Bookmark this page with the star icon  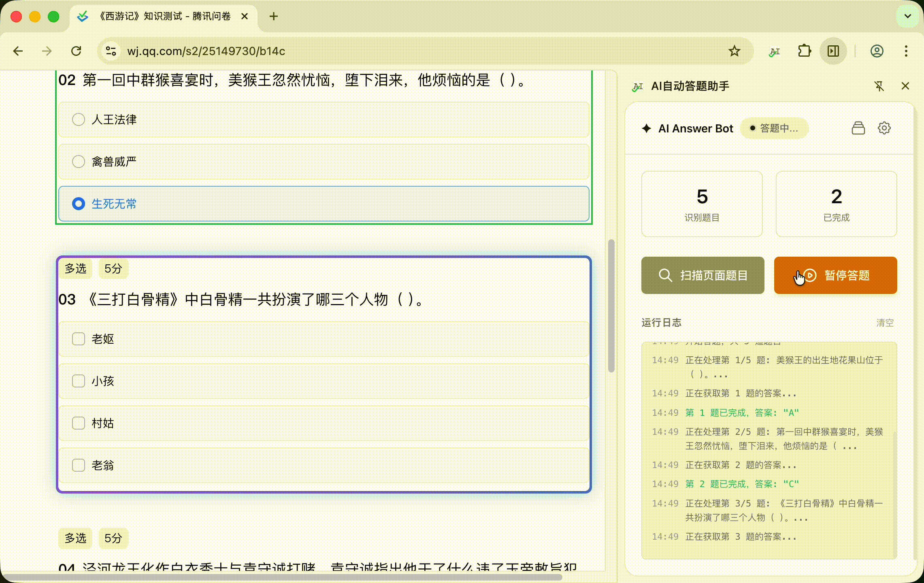(734, 51)
